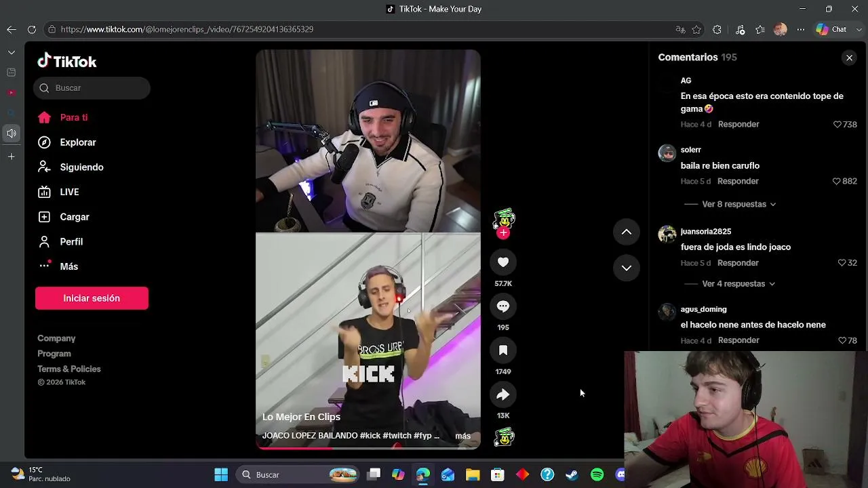Reply to solerr's comment with Responder
This screenshot has height=488, width=868.
(738, 182)
